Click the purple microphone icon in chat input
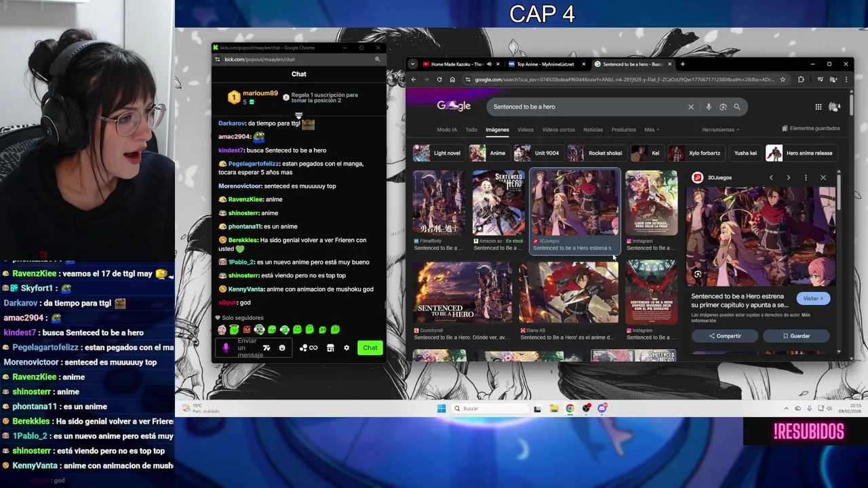This screenshot has width=868, height=488. click(226, 348)
